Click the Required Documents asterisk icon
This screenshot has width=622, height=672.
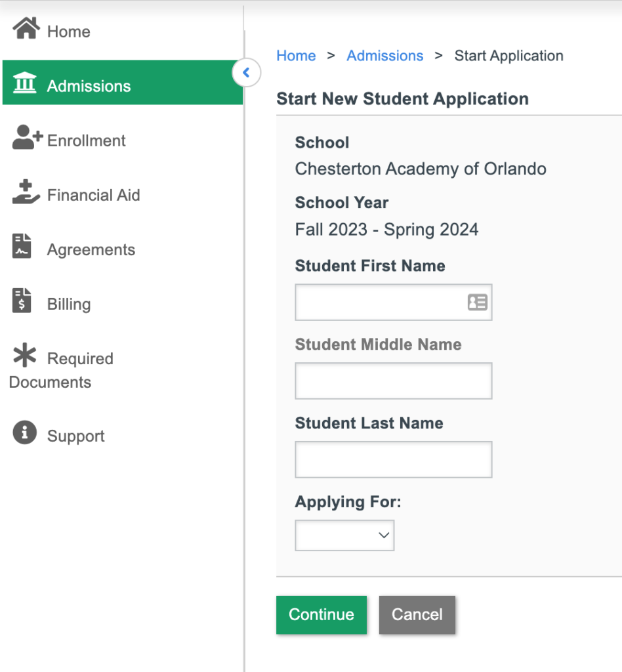click(25, 355)
